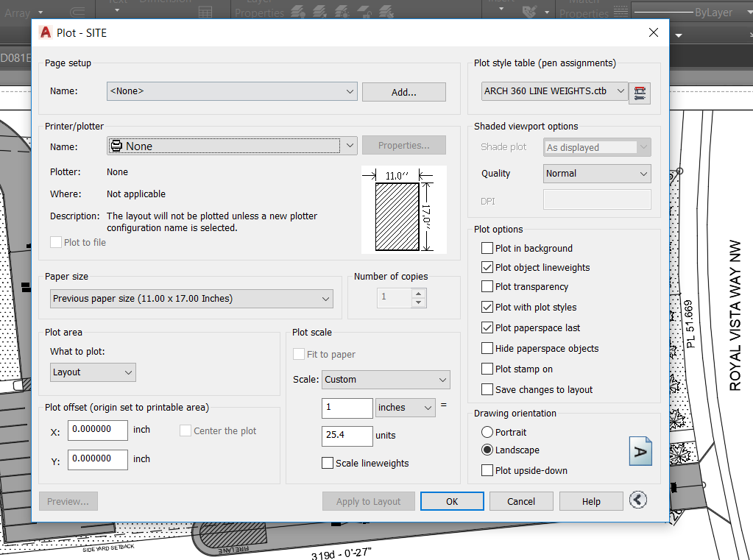Click Add... page setup button
753x560 pixels.
(x=404, y=92)
